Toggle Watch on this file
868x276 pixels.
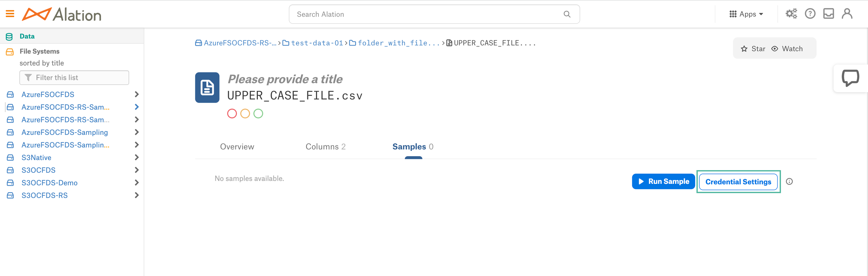pyautogui.click(x=787, y=49)
